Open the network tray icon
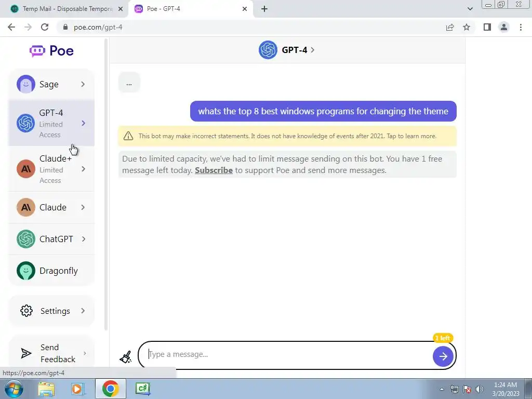The width and height of the screenshot is (532, 399). (x=454, y=389)
